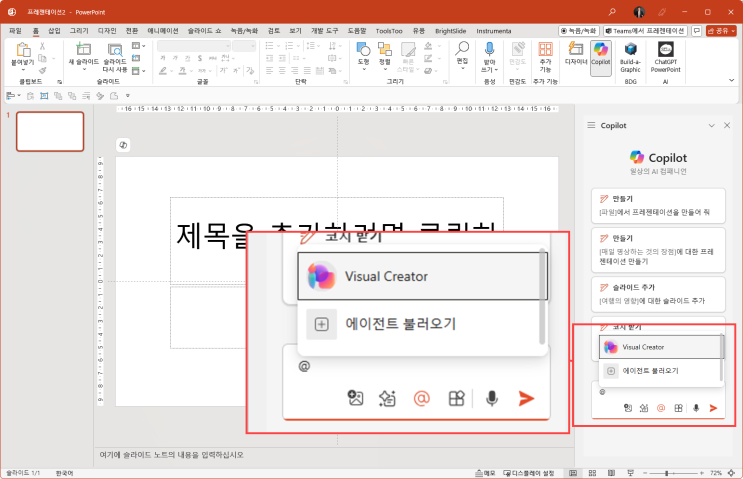Click the sparkle prompt icon in Copilot input
The image size is (743, 479).
(644, 408)
